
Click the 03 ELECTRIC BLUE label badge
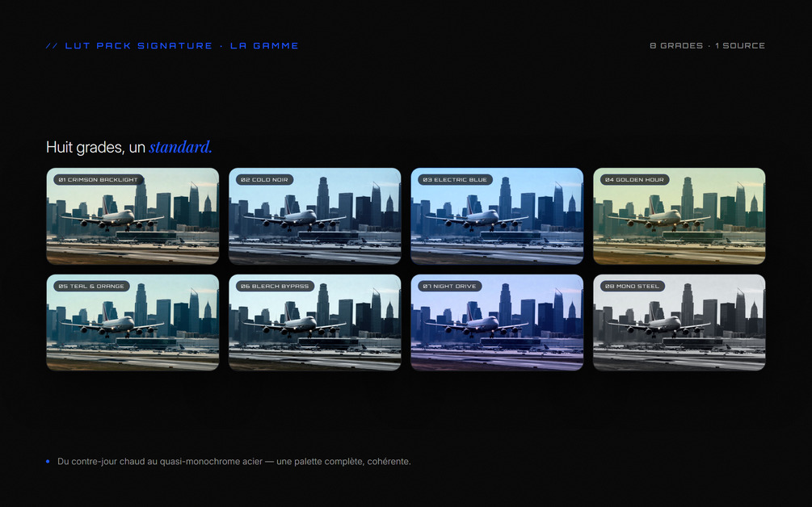point(455,179)
